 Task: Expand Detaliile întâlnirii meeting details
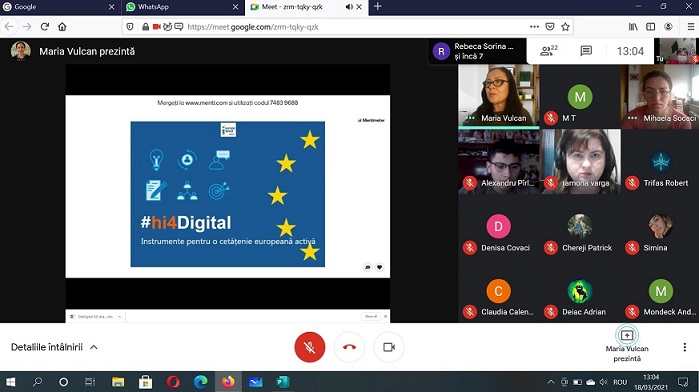point(54,347)
